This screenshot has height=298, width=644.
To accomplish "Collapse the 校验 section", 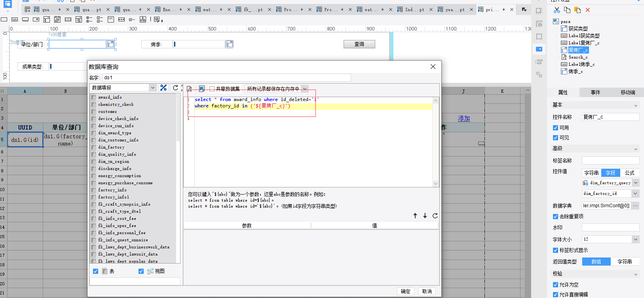I will point(636,275).
